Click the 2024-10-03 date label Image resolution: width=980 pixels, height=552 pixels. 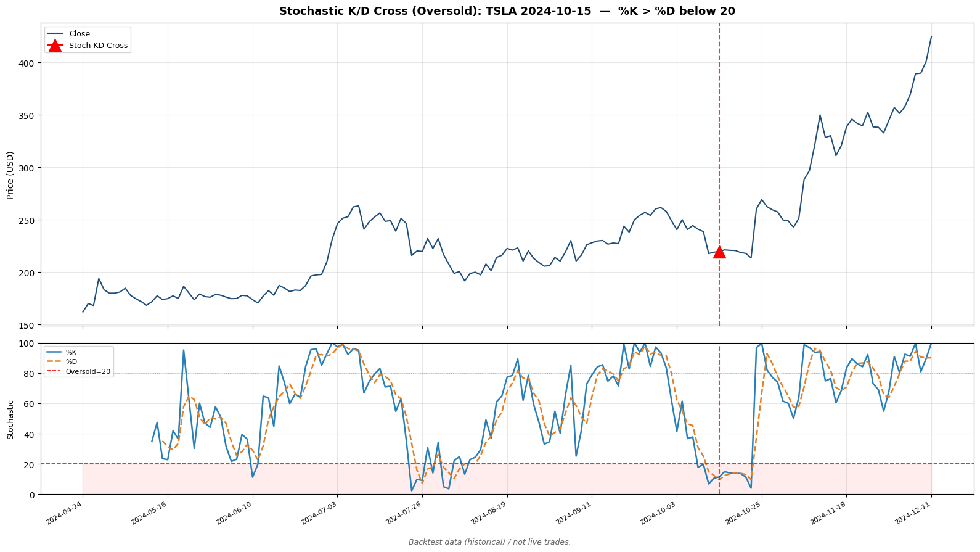(x=659, y=513)
